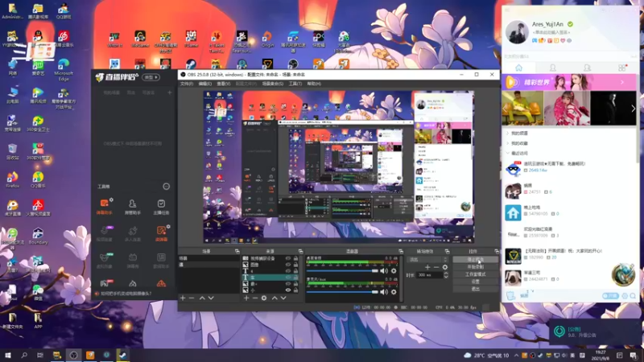
Task: Launch Firefox desktop icon
Action: (x=12, y=179)
